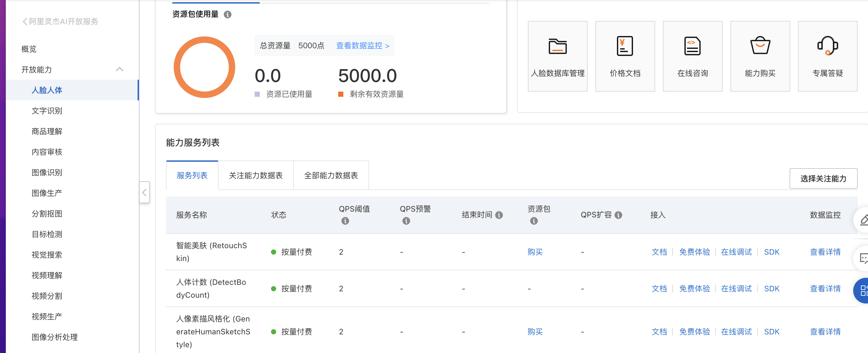Click the 5000.0 remaining resource value

[x=367, y=76]
